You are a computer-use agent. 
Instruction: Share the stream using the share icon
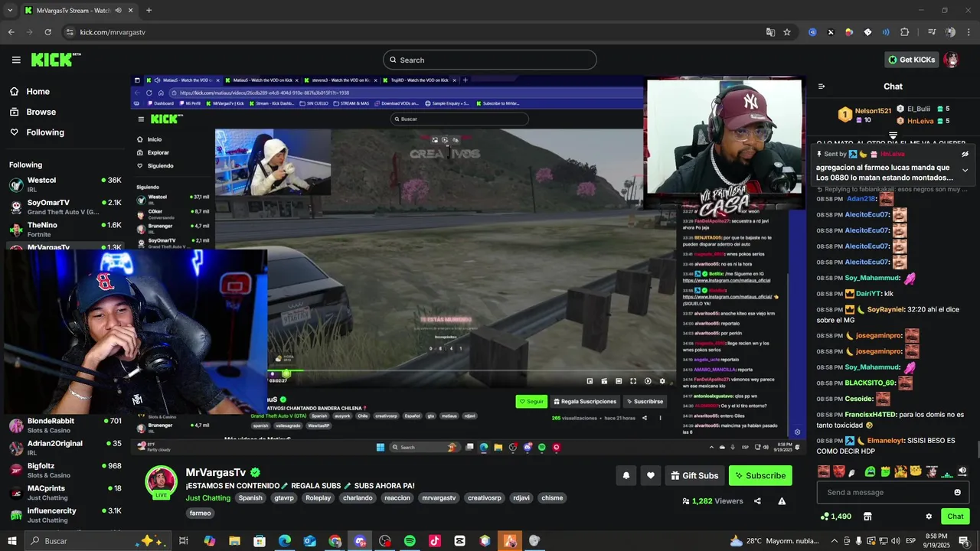[757, 501]
